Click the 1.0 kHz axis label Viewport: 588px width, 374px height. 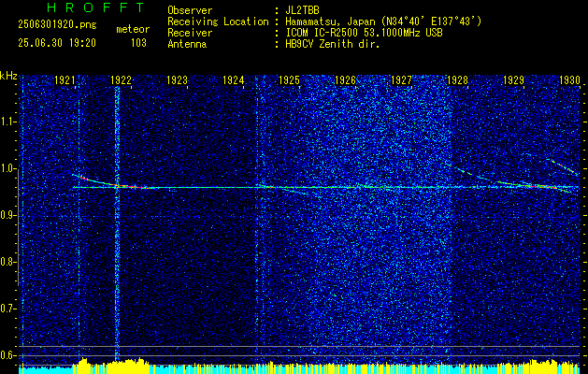tap(7, 169)
